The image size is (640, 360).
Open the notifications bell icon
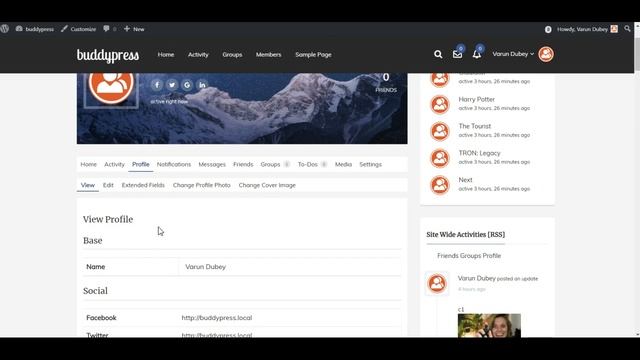coord(477,54)
